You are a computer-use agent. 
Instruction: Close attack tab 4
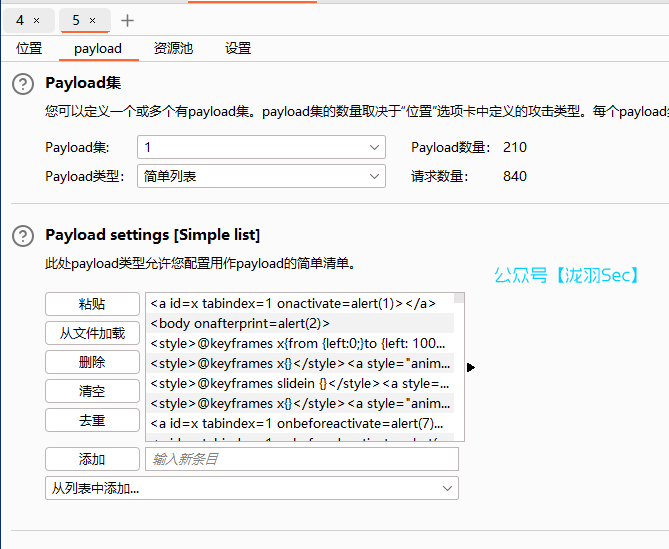37,20
